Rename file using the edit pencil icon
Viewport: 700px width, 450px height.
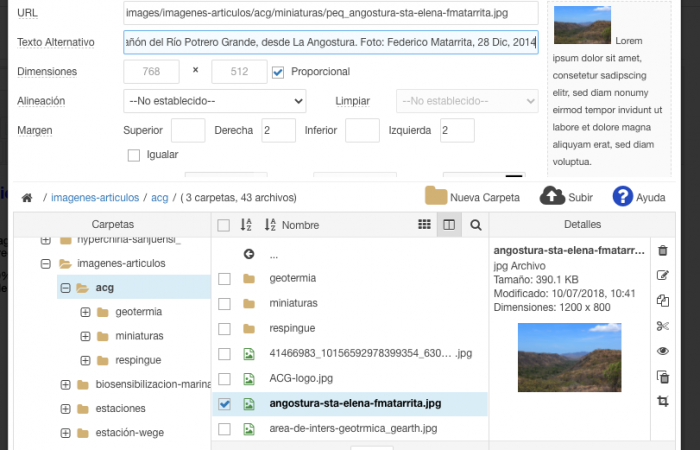coord(662,275)
